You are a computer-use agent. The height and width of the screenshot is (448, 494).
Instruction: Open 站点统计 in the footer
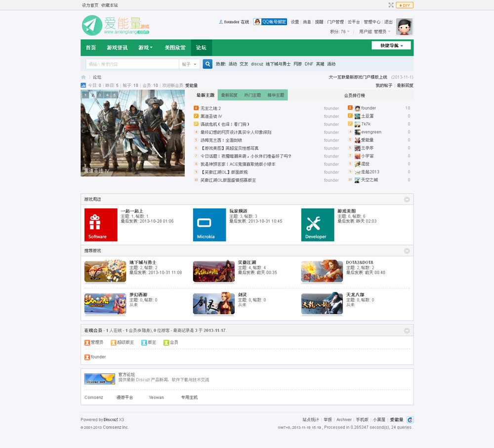click(x=311, y=420)
